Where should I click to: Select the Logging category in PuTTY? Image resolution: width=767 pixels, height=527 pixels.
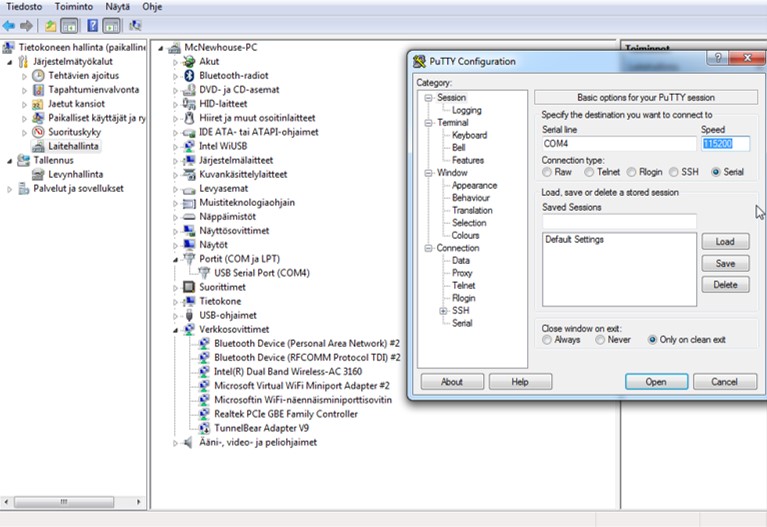coord(466,111)
